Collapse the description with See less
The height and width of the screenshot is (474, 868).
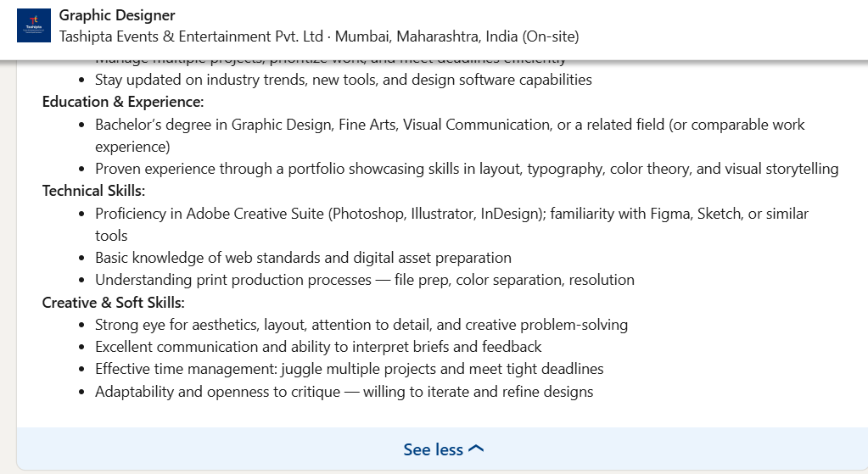tap(433, 449)
